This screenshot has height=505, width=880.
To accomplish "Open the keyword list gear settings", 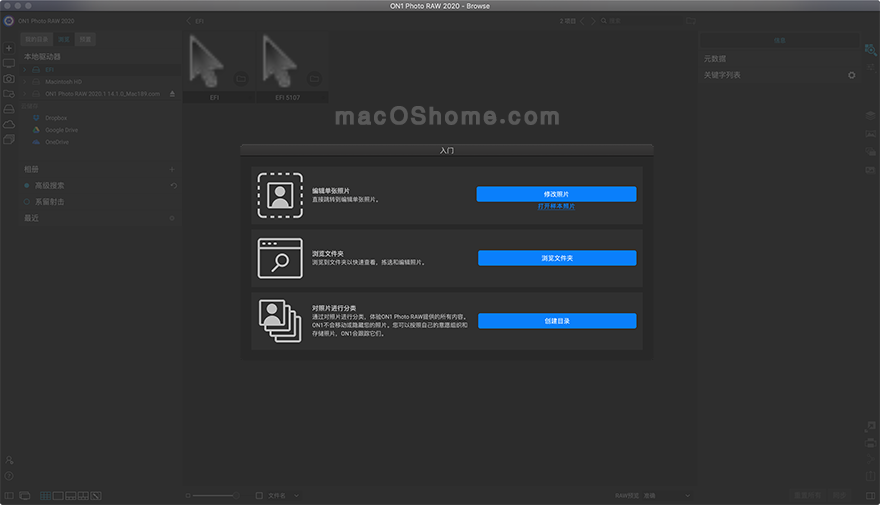I will click(852, 75).
